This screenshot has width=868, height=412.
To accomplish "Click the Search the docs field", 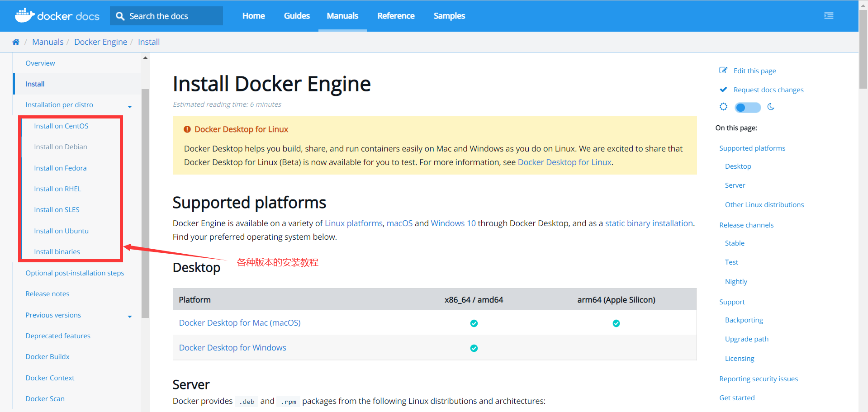I will coord(166,16).
